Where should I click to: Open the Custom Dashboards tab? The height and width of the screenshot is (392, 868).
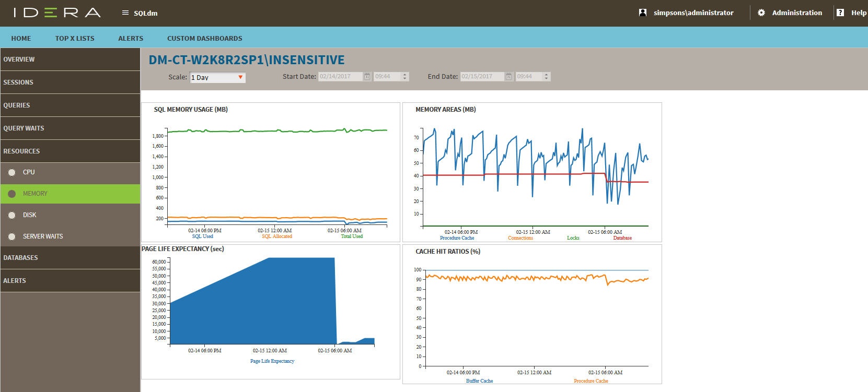[x=204, y=38]
